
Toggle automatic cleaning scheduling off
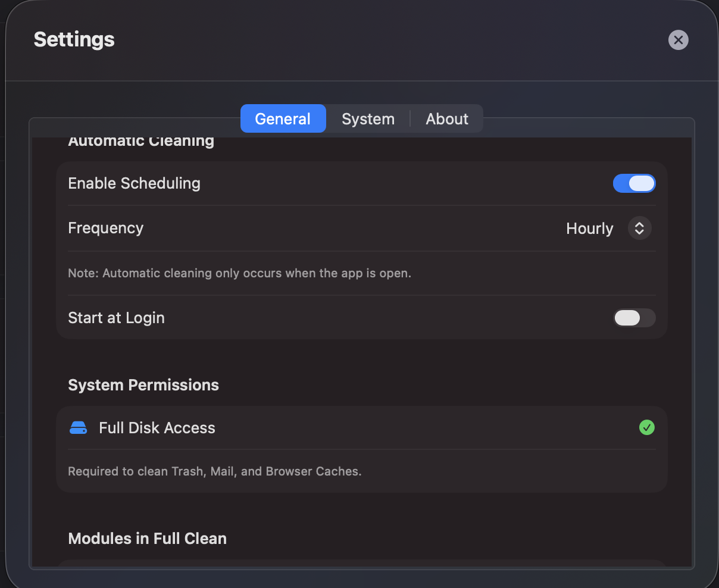pyautogui.click(x=634, y=183)
